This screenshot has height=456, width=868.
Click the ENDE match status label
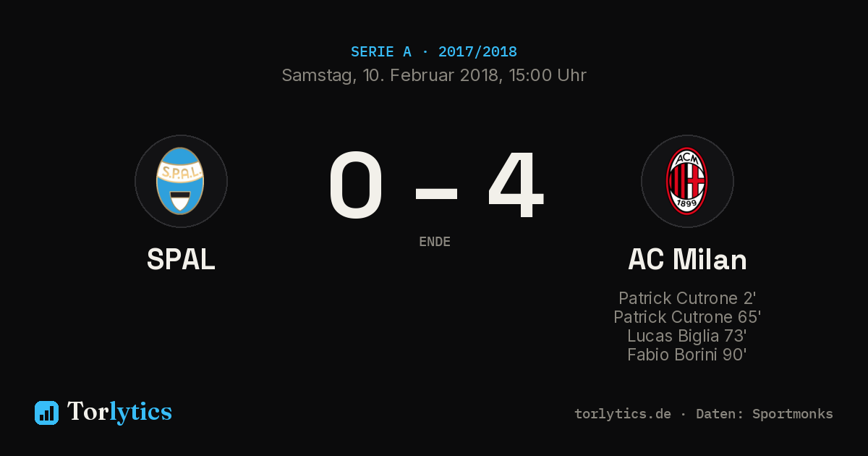[435, 242]
